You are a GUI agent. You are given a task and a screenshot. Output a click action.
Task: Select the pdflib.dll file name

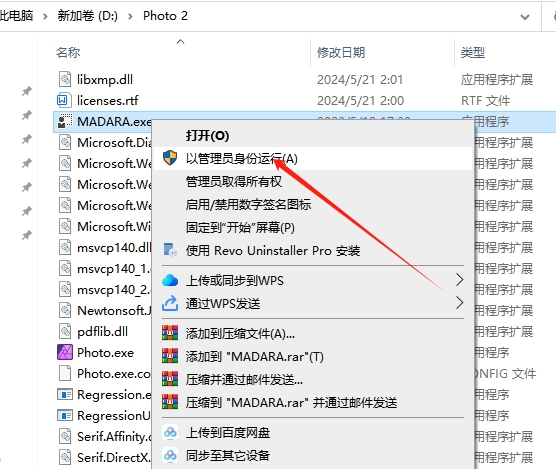point(102,332)
